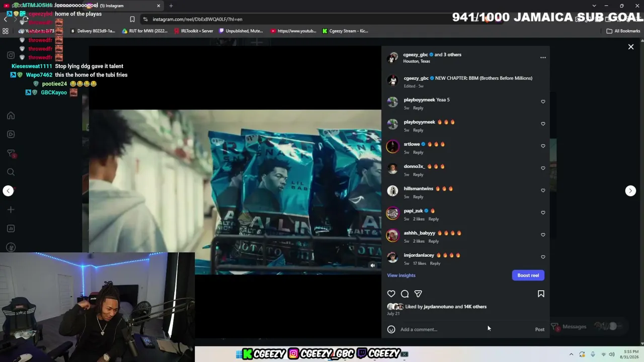Open the All Bookmarks folder
Image resolution: width=644 pixels, height=362 pixels.
coord(623,31)
